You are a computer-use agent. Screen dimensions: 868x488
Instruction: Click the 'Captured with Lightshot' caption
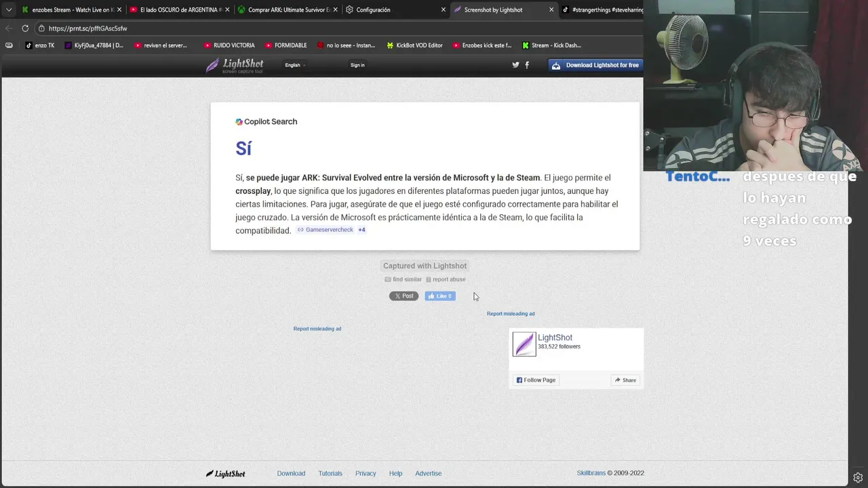point(425,266)
